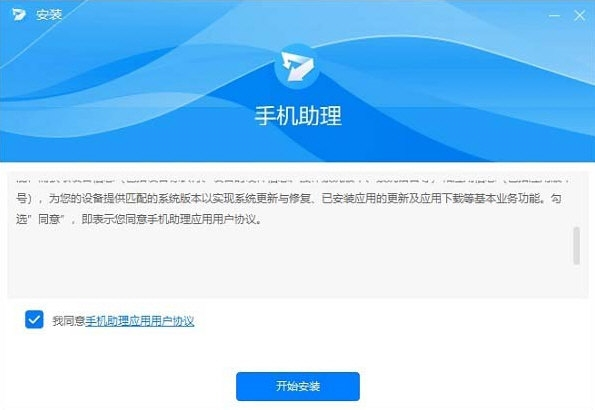Click the 手机助理 heading text

point(298,116)
